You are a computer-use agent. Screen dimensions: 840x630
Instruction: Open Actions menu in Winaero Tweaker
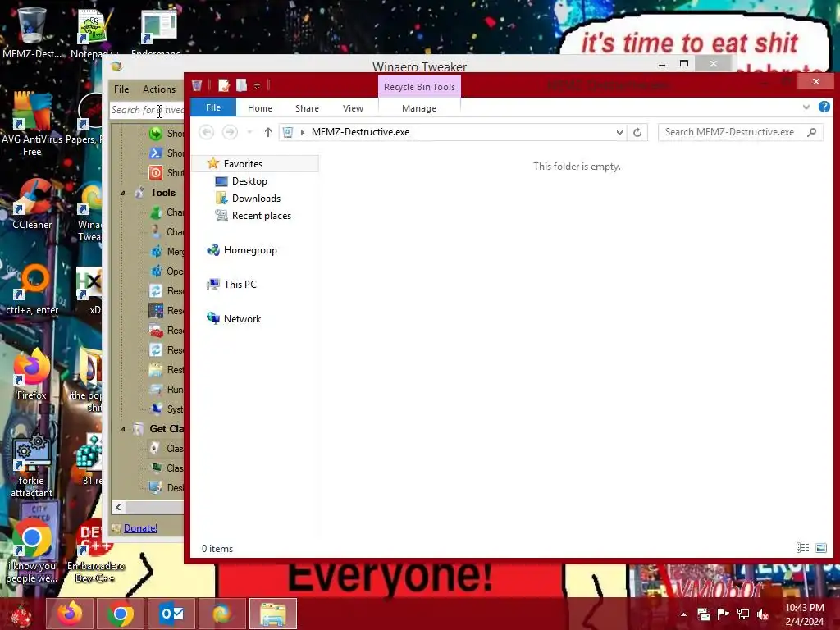(x=159, y=89)
